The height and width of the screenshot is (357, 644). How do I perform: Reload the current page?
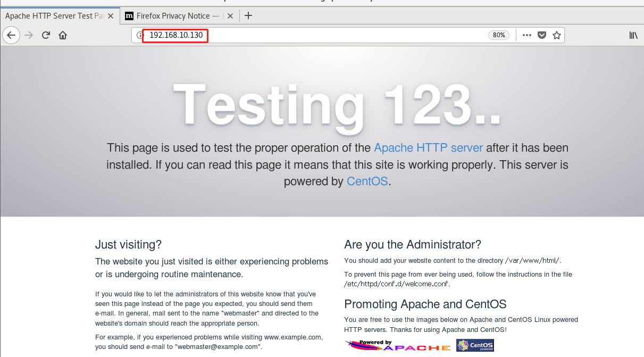click(x=46, y=36)
